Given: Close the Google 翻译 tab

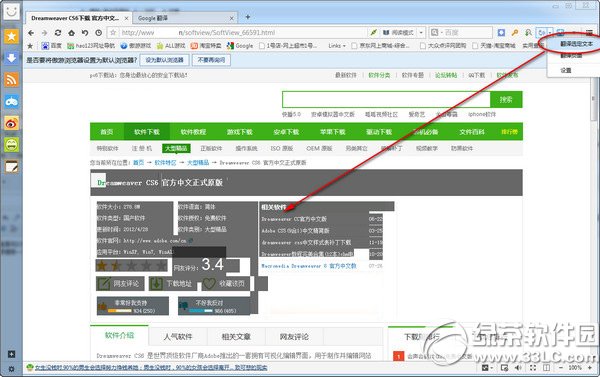Looking at the screenshot, I should (232, 18).
